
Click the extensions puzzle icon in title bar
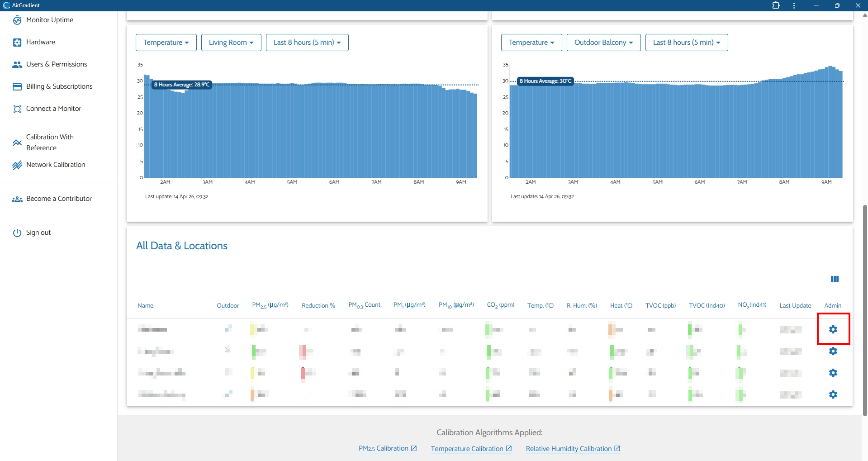pos(776,5)
